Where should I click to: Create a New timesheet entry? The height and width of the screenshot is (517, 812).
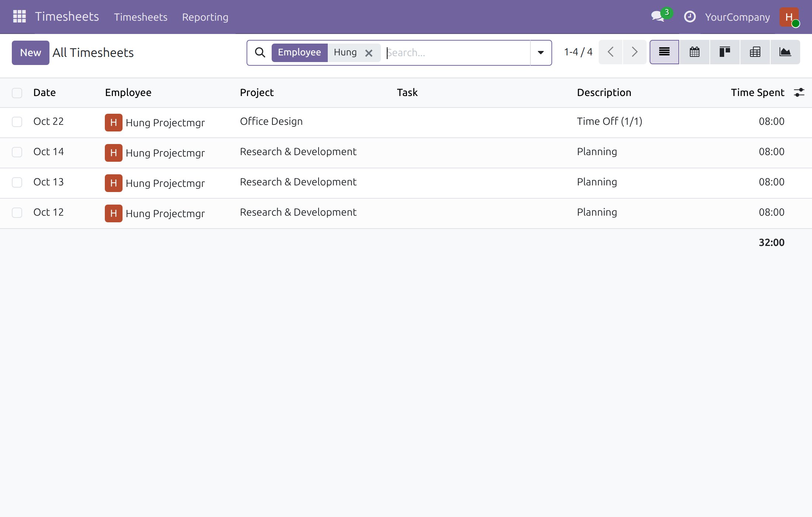click(31, 52)
